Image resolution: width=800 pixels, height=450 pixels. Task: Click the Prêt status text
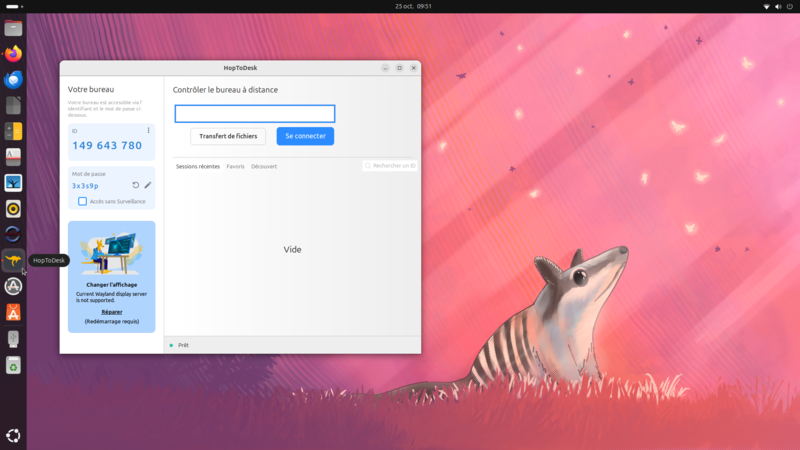click(x=183, y=345)
